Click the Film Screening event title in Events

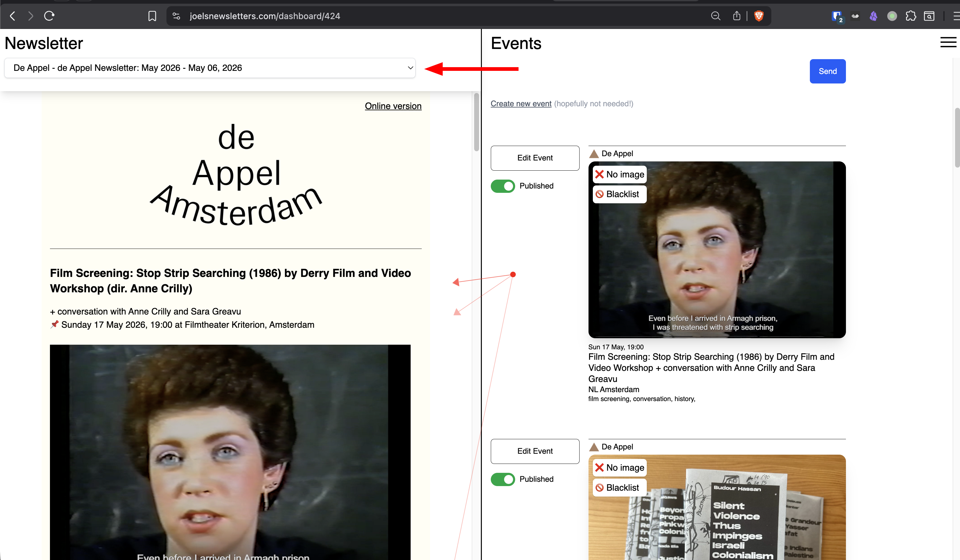coord(711,368)
